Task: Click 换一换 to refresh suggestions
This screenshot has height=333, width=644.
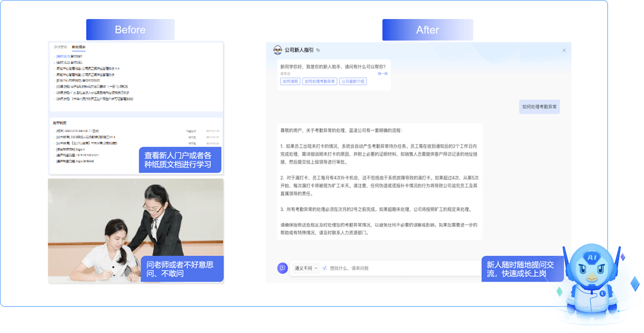Action: click(x=382, y=74)
